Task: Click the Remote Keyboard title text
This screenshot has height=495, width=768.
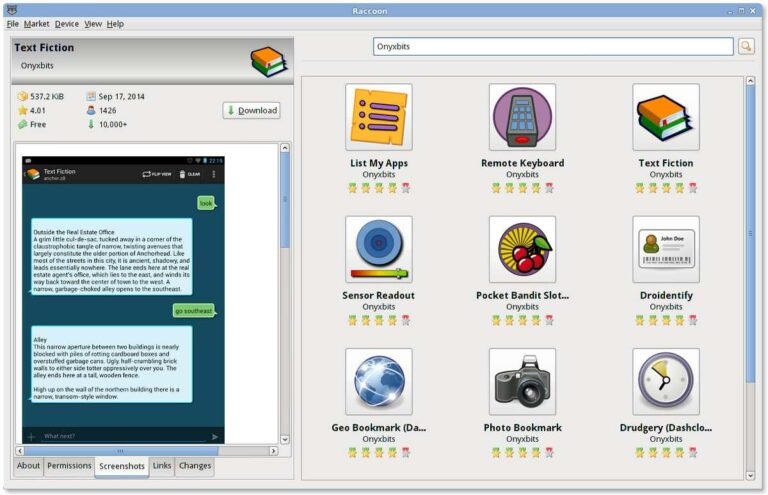Action: point(522,163)
